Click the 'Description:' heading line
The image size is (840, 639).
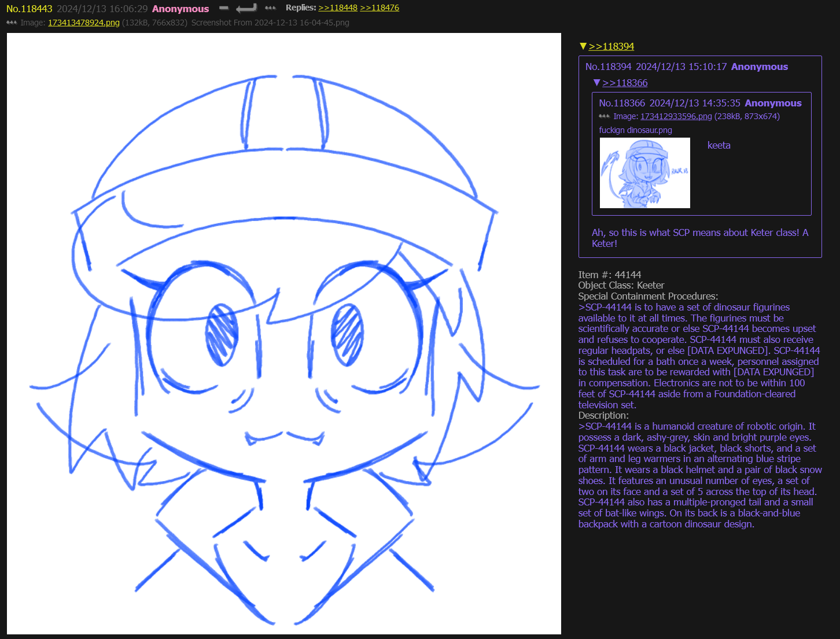pos(603,415)
